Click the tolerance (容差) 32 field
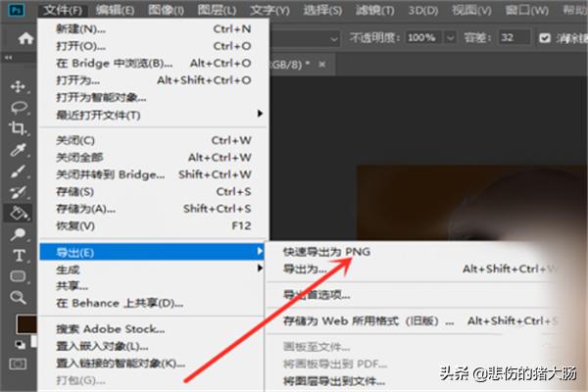This screenshot has height=392, width=588. [514, 38]
